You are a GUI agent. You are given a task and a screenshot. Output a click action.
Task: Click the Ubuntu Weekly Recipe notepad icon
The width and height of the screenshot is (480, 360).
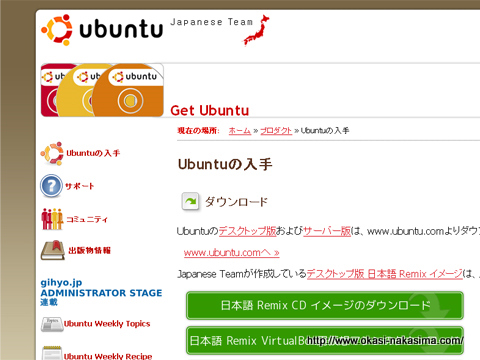click(x=52, y=353)
